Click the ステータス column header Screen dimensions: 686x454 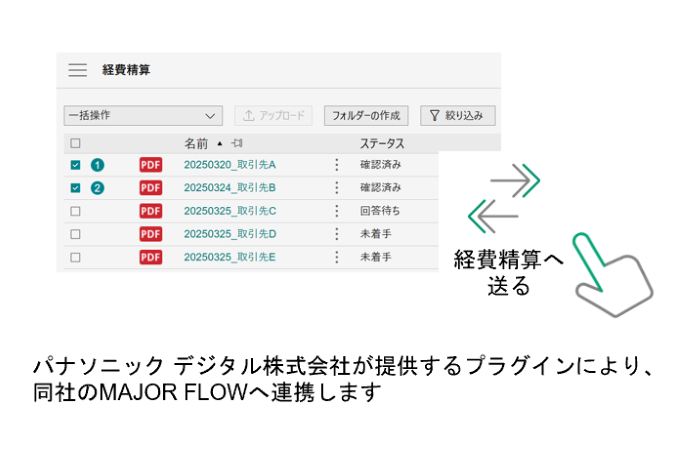382,143
